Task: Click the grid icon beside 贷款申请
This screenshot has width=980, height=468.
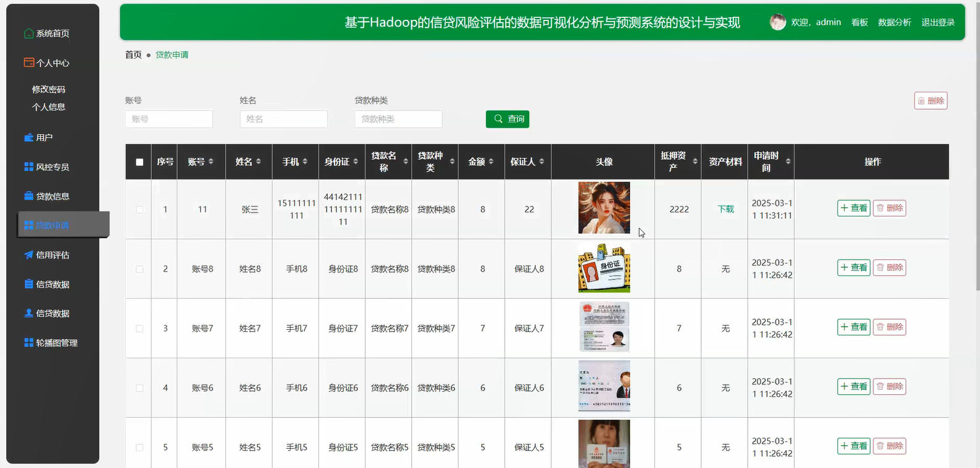Action: [28, 225]
